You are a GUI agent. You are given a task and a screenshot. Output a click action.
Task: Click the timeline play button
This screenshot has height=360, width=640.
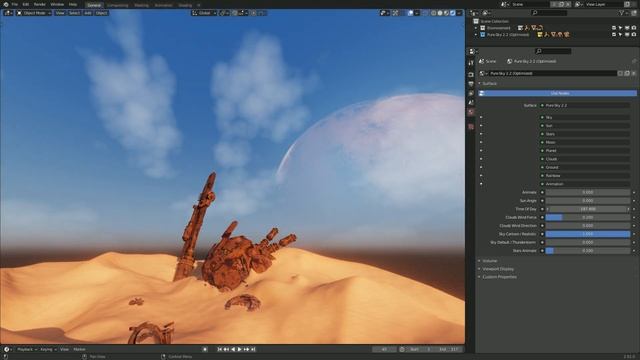[x=240, y=350]
